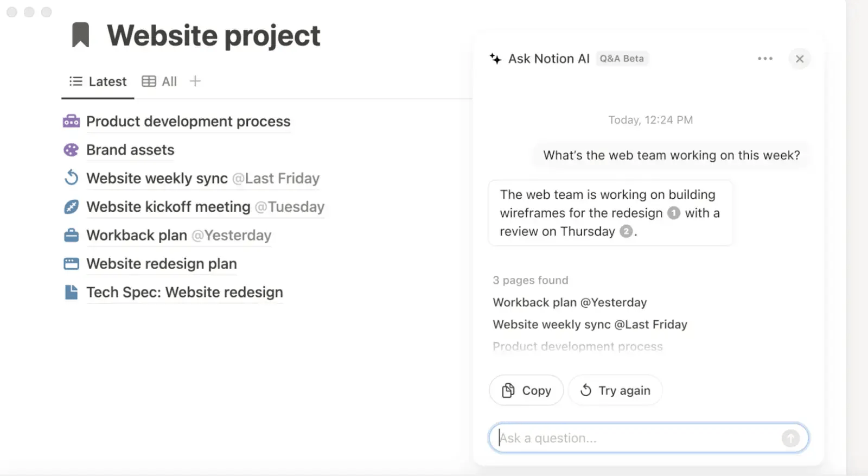Click the palette icon next to Brand assets

[x=71, y=150]
